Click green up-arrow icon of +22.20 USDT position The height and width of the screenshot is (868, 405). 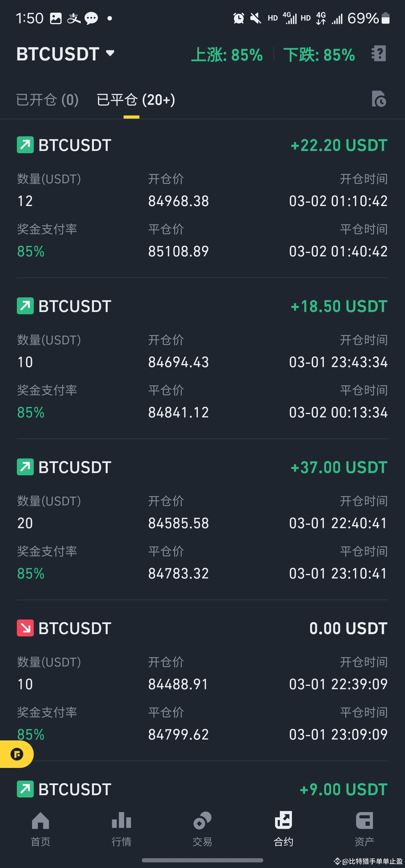click(x=25, y=145)
